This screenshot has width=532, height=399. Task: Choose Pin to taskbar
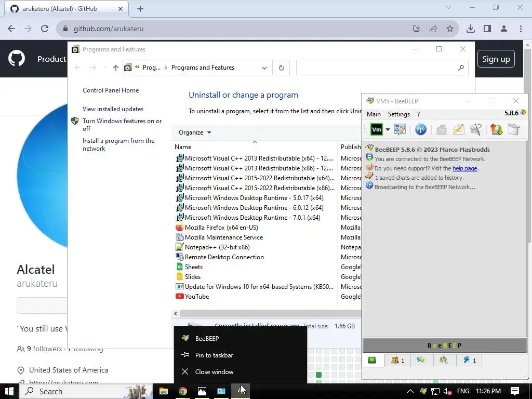241,355
